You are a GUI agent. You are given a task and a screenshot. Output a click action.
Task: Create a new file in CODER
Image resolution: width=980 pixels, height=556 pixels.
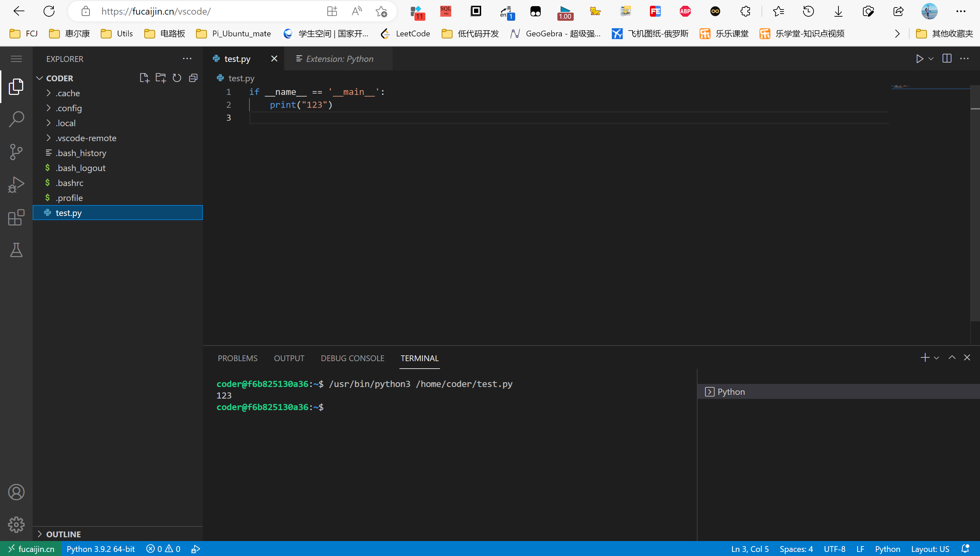[144, 78]
